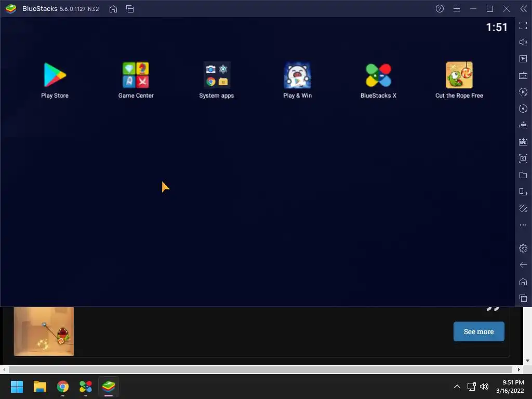Collapse the BlueStacks side toolbar

point(524,9)
